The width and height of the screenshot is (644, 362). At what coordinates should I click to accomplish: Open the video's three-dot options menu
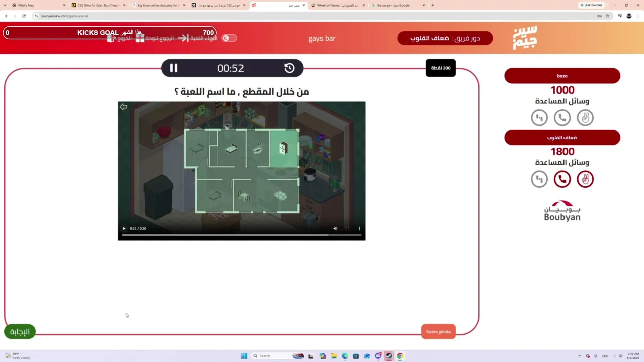click(x=359, y=229)
